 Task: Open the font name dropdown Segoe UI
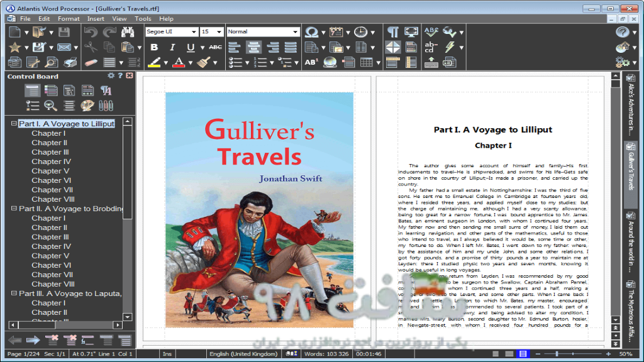[x=194, y=31]
